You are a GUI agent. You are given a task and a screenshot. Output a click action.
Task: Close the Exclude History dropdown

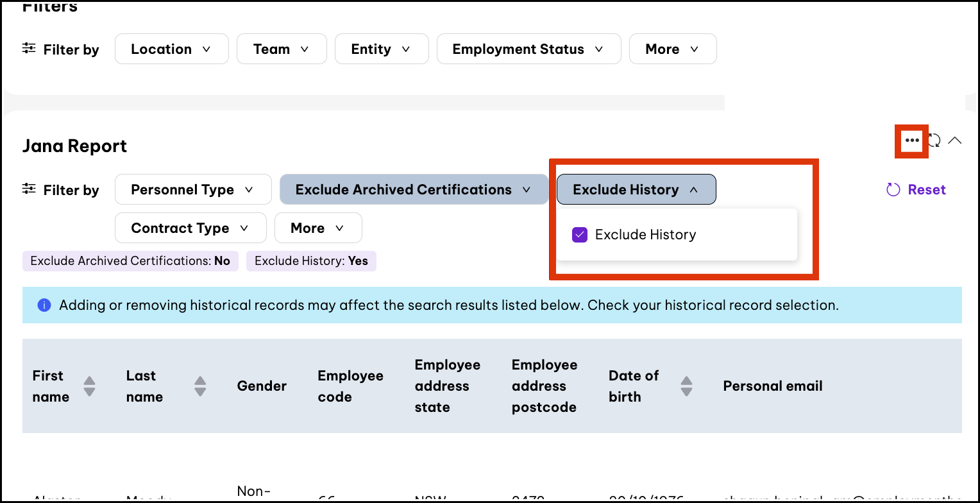(636, 190)
